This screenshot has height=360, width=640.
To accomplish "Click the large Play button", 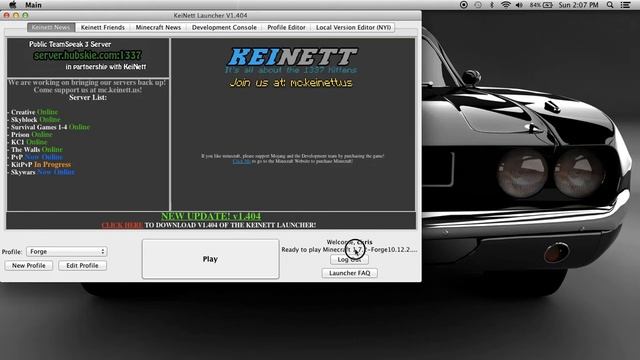I will (x=210, y=259).
